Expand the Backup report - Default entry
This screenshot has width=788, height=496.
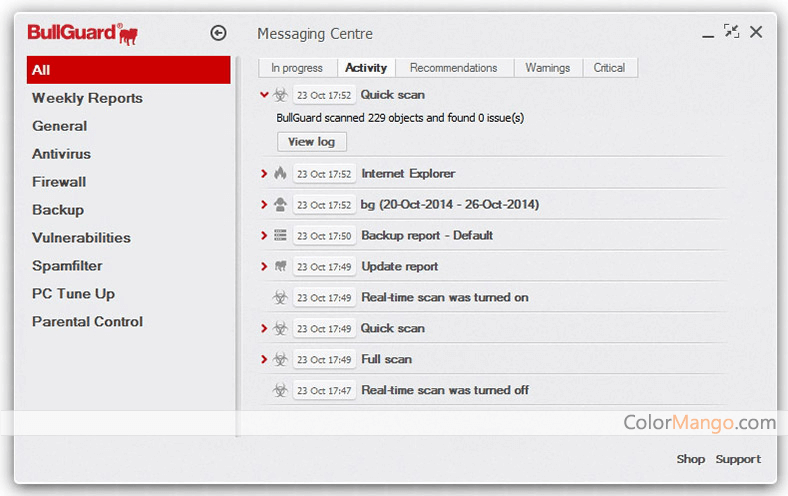pyautogui.click(x=264, y=236)
